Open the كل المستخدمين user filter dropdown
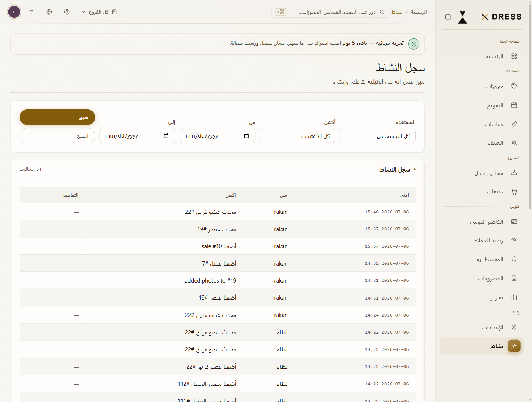 pyautogui.click(x=378, y=136)
